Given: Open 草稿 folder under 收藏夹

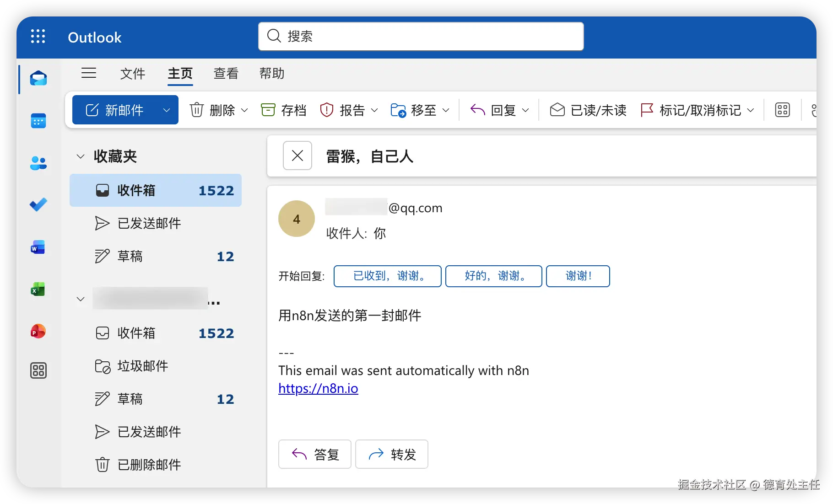Looking at the screenshot, I should [x=156, y=256].
